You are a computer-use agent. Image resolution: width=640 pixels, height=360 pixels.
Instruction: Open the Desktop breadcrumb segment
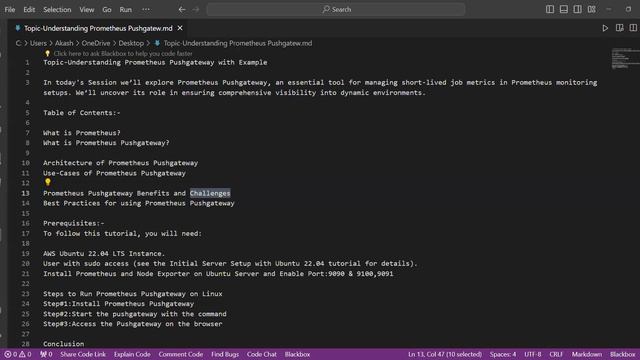(131, 43)
